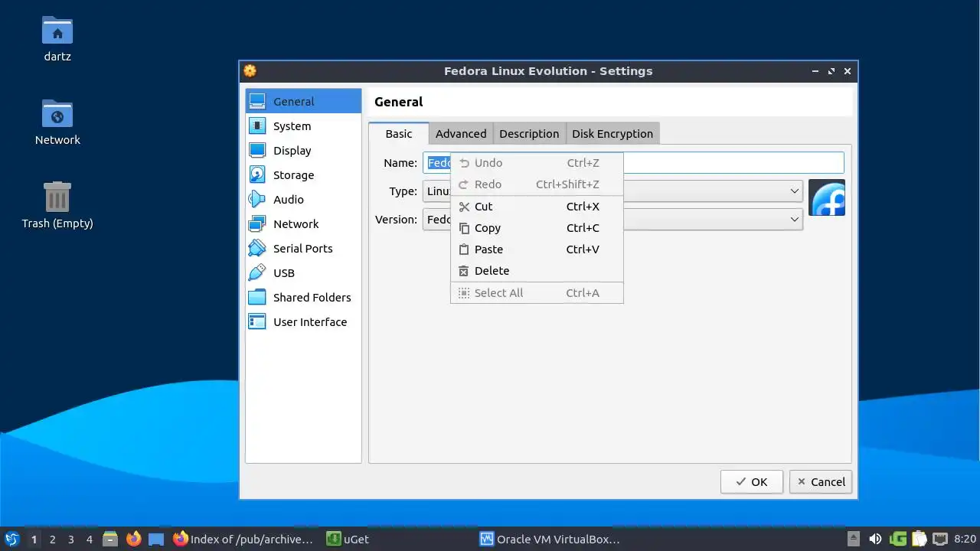The width and height of the screenshot is (980, 551).
Task: Confirm settings with the OK button
Action: [752, 481]
